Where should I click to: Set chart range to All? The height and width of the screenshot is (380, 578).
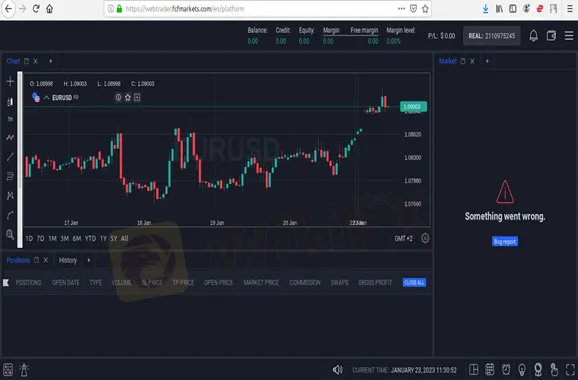[x=125, y=238]
